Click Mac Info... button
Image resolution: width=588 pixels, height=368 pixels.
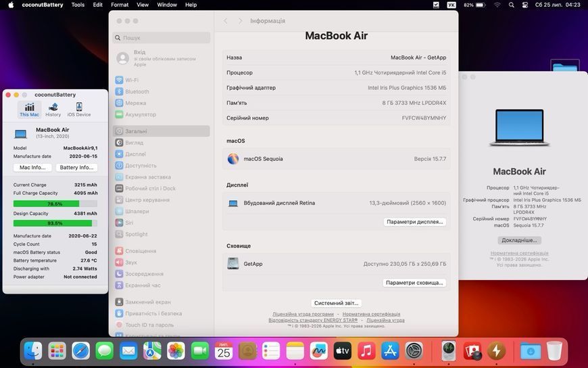click(x=32, y=168)
